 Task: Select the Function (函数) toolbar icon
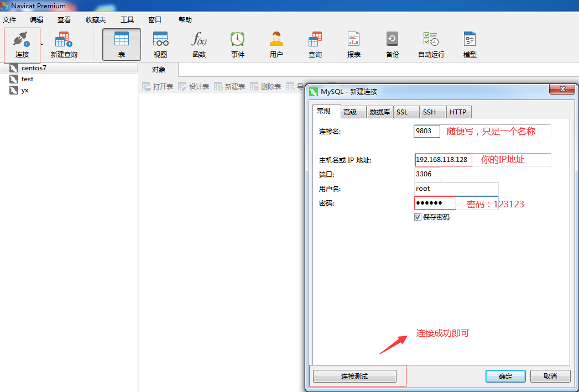(x=199, y=39)
